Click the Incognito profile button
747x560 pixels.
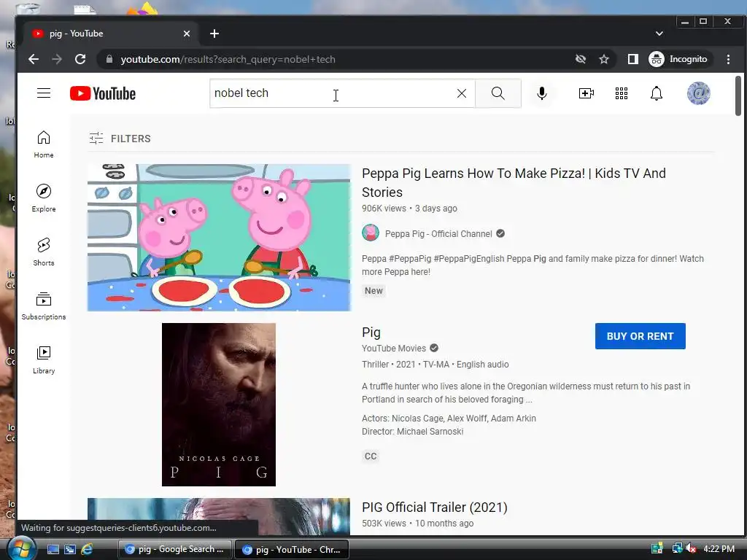679,59
